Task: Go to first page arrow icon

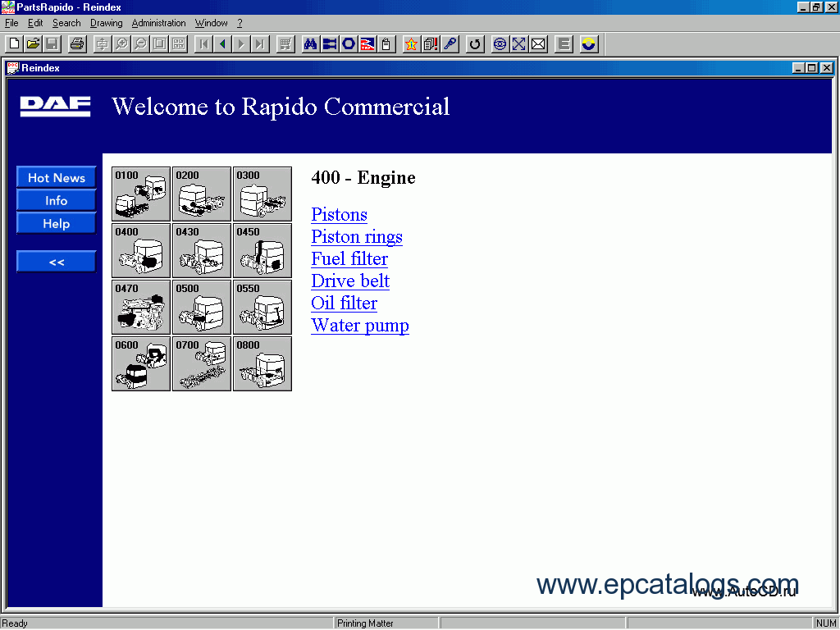Action: (203, 44)
